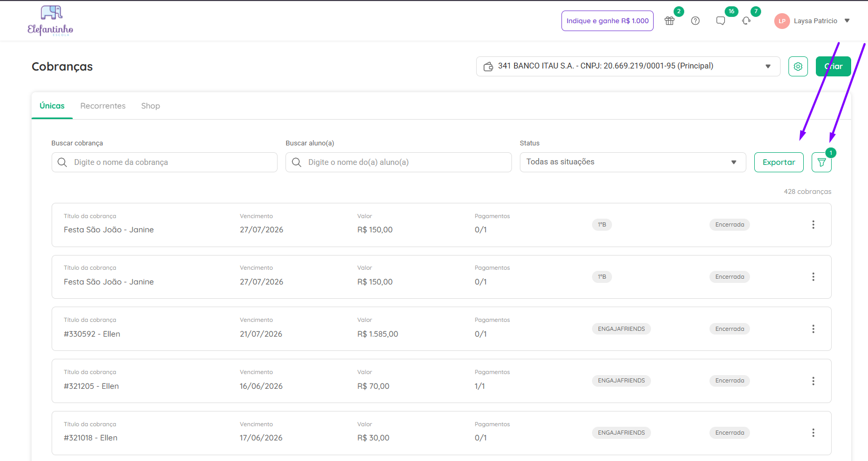This screenshot has width=868, height=461.
Task: Click the 17/06/2026 due date
Action: [261, 438]
